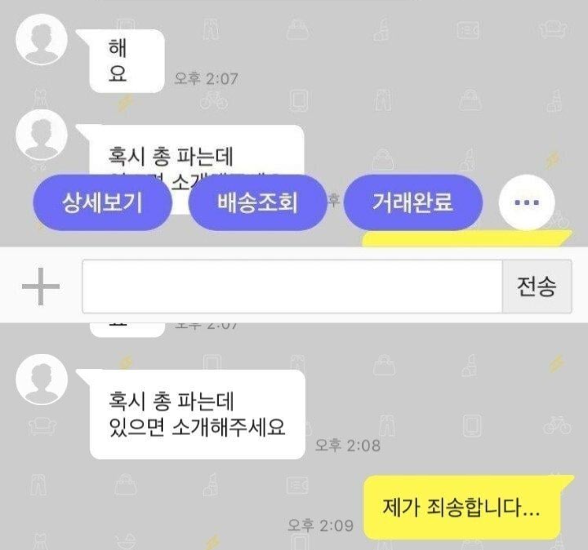
Task: Click the 오후 2:08 timestamp
Action: coord(348,445)
